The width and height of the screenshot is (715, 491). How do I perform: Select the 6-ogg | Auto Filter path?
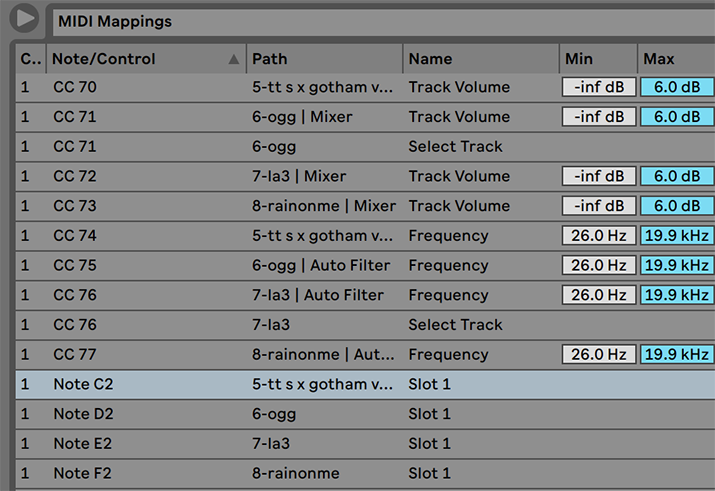point(321,265)
